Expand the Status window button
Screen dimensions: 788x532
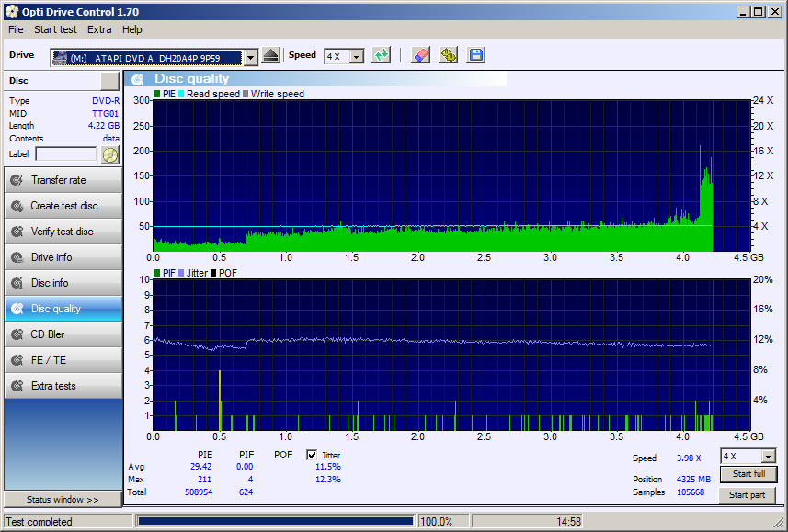(x=63, y=499)
